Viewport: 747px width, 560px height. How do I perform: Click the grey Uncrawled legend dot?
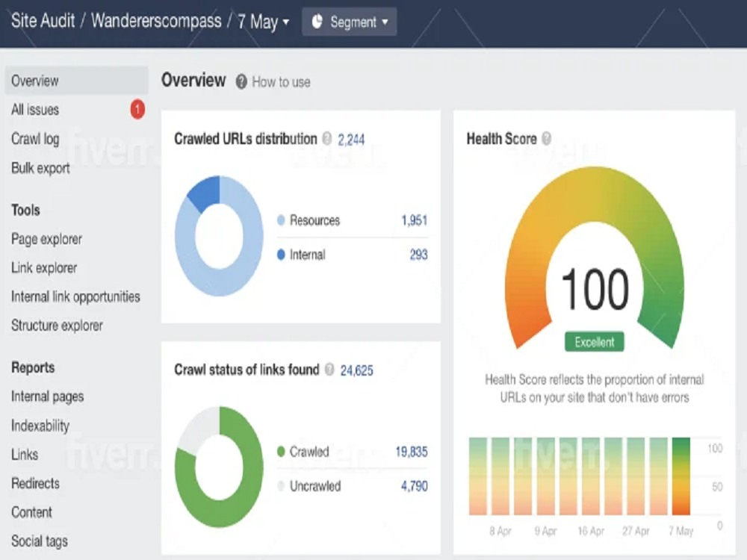[281, 486]
